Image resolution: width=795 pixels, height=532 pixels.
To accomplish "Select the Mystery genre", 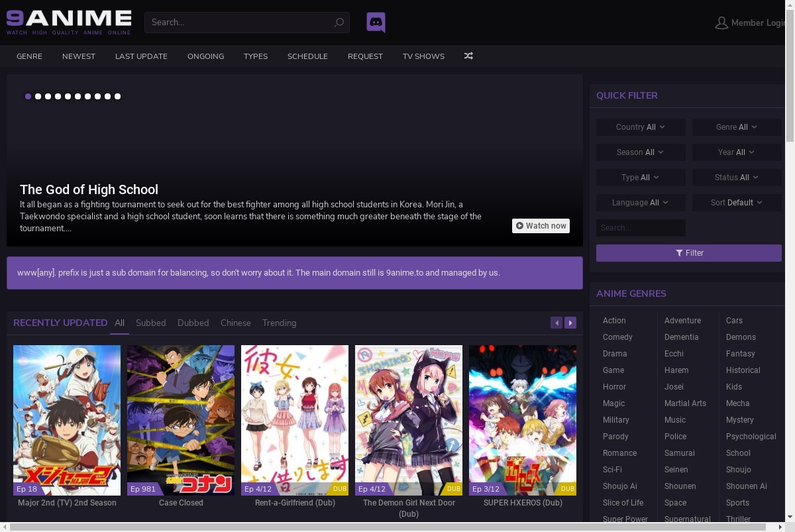I will click(x=740, y=420).
